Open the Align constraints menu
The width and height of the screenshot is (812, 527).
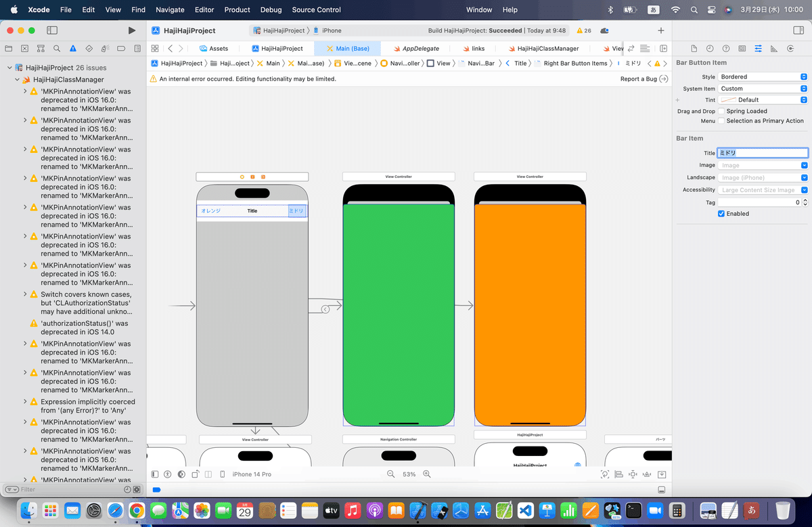click(x=618, y=474)
